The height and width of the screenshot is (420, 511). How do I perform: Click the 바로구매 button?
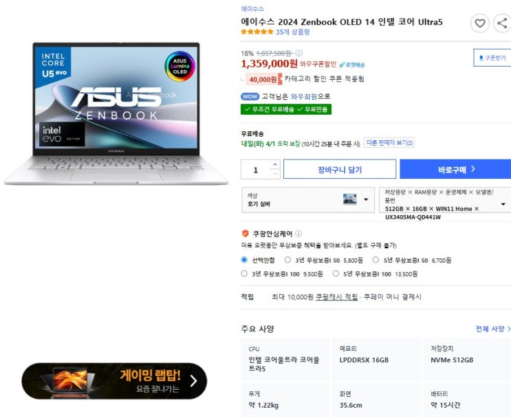[x=455, y=169]
